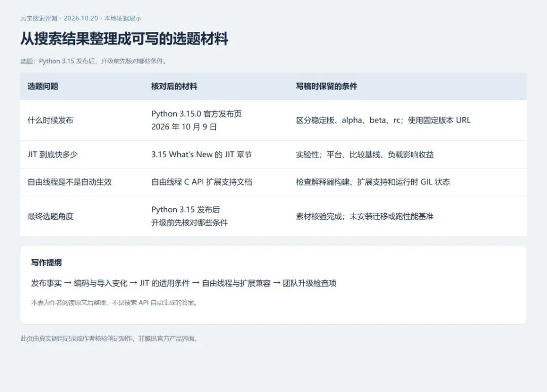Click the footer note starting with '此页由真实调用记录'
547x392 pixels.
[x=109, y=339]
